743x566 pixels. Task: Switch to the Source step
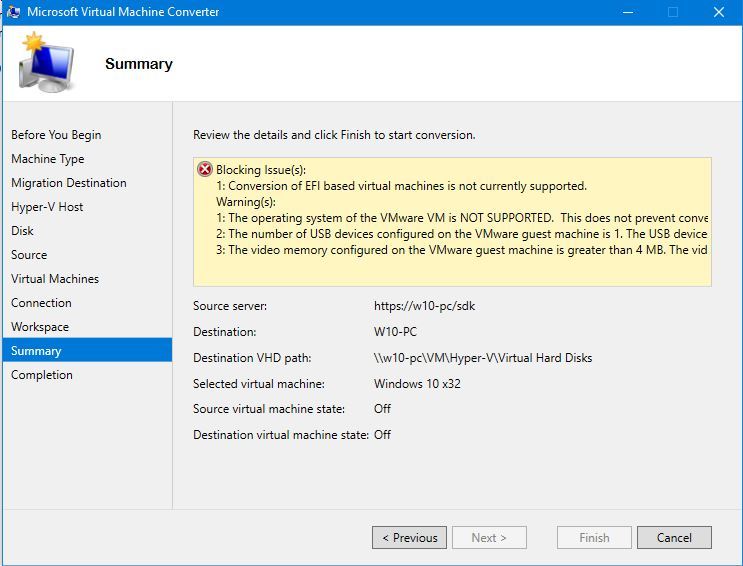click(29, 255)
